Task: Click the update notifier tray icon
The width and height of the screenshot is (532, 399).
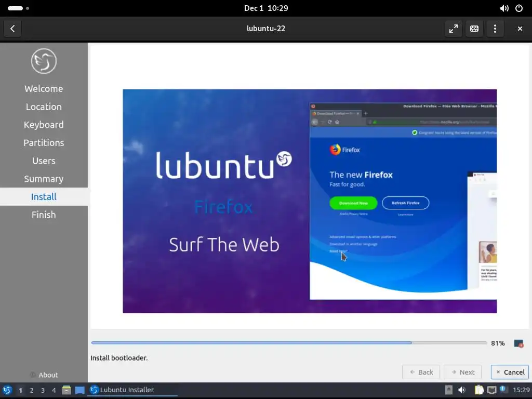Action: (503, 390)
